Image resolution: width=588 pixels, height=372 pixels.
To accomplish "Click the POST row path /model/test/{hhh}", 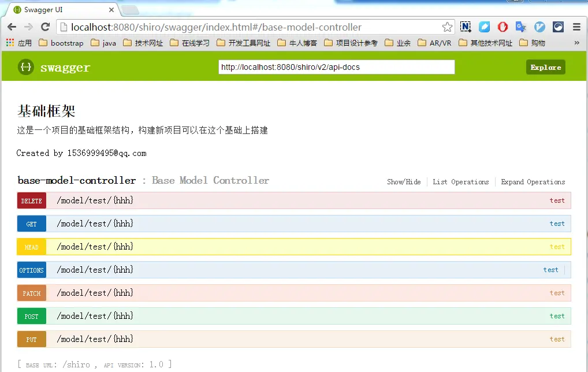I will [x=95, y=316].
